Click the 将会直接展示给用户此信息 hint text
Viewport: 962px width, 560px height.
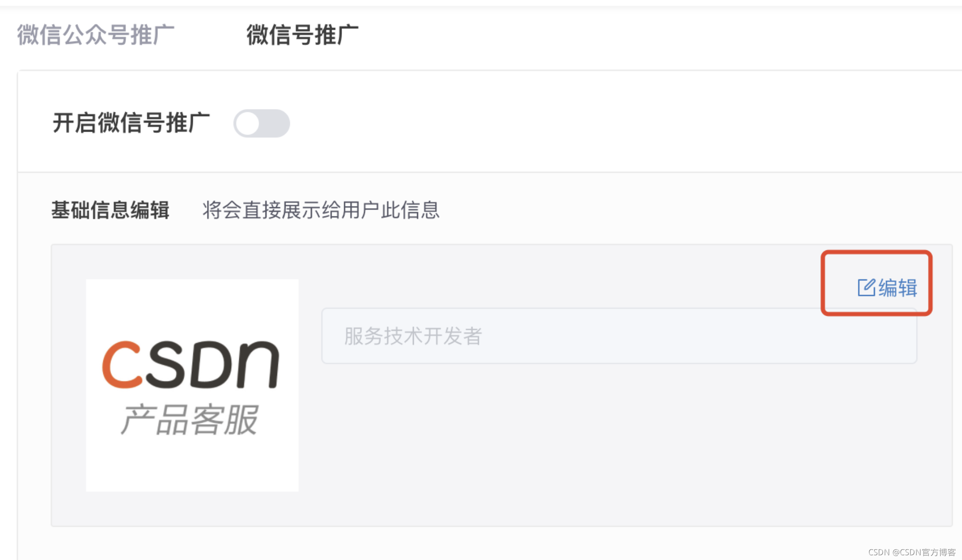pos(321,210)
